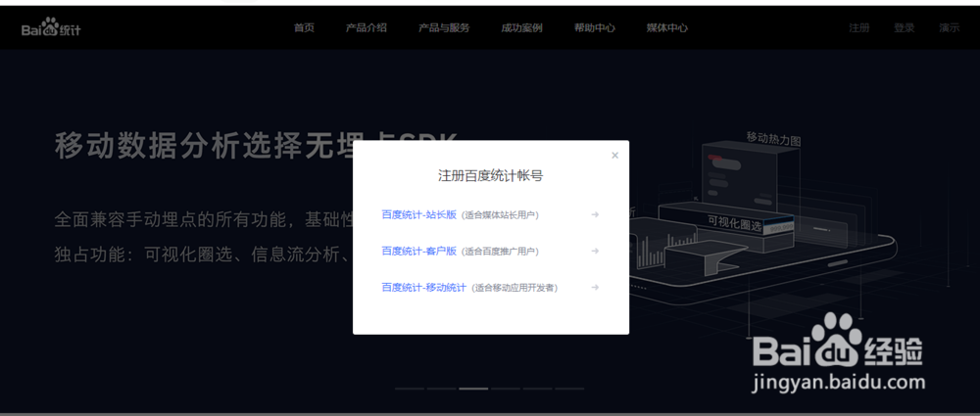980x416 pixels.
Task: Click text (适合百度推广用户)
Action: coord(500,252)
